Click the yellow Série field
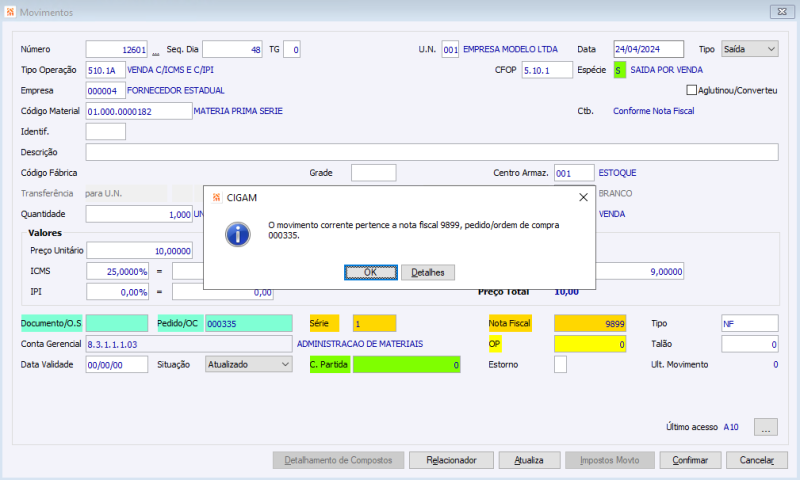Image resolution: width=800 pixels, height=480 pixels. 374,323
